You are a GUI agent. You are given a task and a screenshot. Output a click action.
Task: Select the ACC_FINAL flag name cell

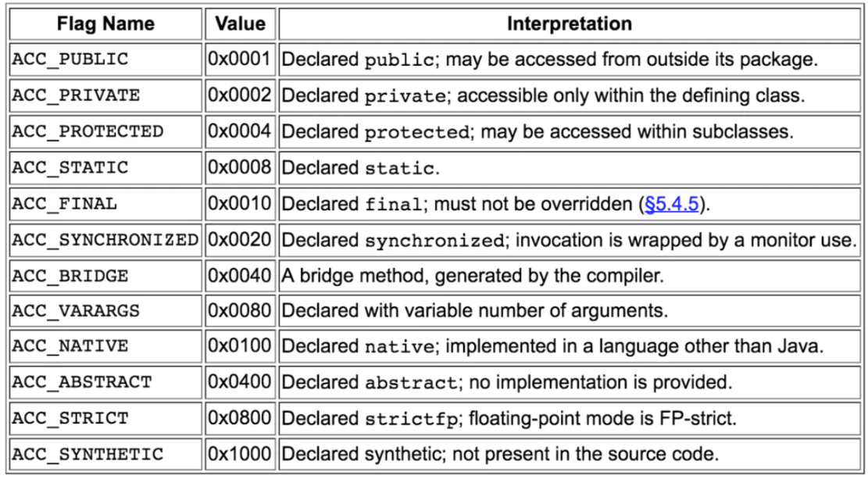65,205
